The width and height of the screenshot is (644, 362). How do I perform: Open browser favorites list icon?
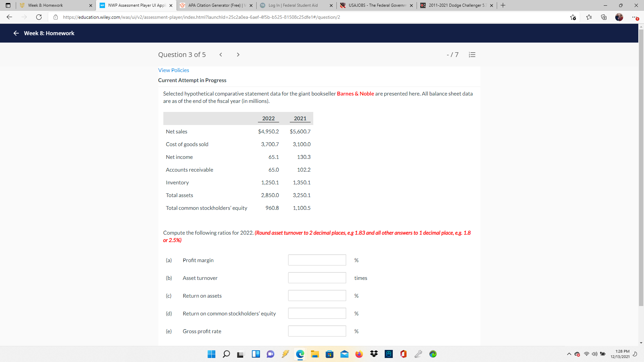tap(589, 17)
